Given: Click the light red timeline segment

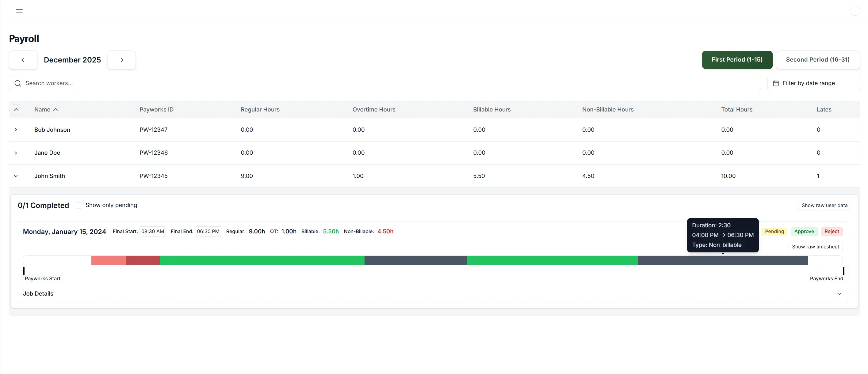Looking at the screenshot, I should [x=108, y=261].
